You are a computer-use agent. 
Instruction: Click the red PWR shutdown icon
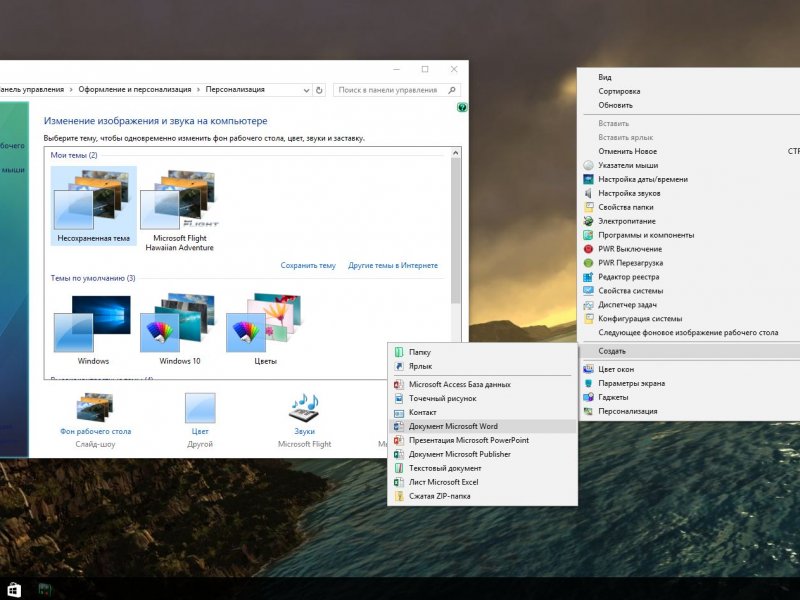click(588, 249)
